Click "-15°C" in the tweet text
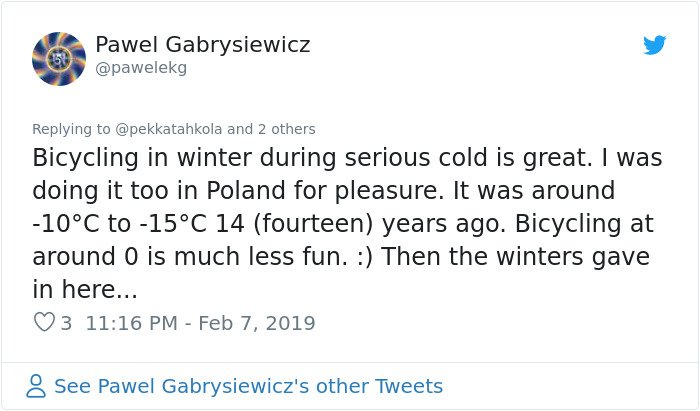 173,224
